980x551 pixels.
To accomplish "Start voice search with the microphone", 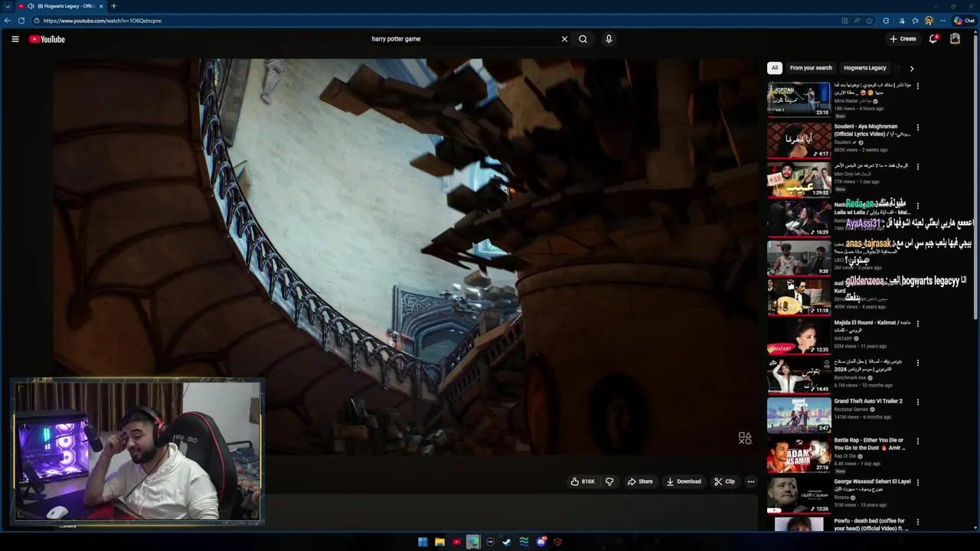I will point(609,39).
